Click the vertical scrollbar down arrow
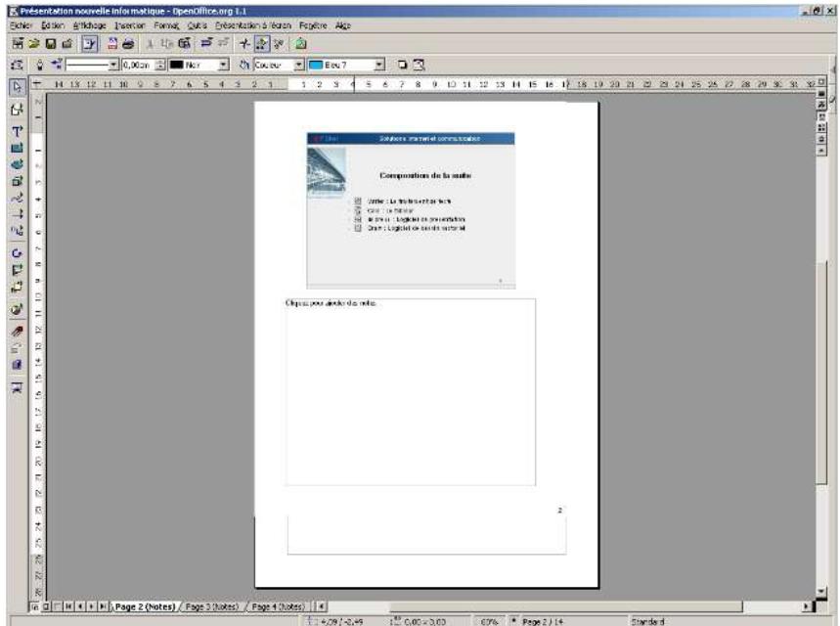 [821, 592]
